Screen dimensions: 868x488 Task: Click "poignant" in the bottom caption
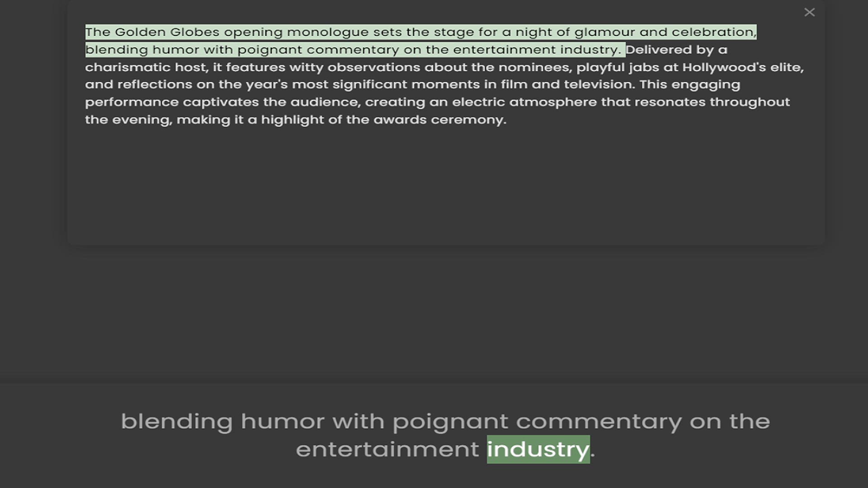(450, 422)
